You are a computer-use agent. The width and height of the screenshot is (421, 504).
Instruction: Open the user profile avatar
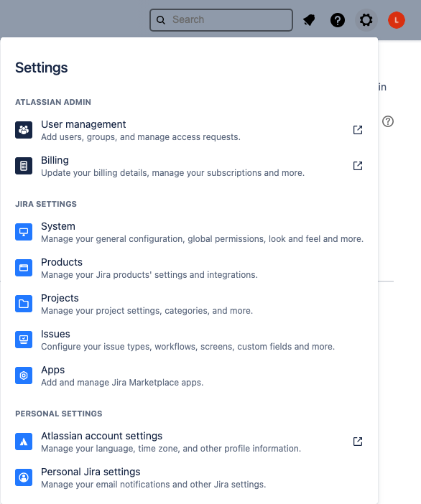(397, 20)
